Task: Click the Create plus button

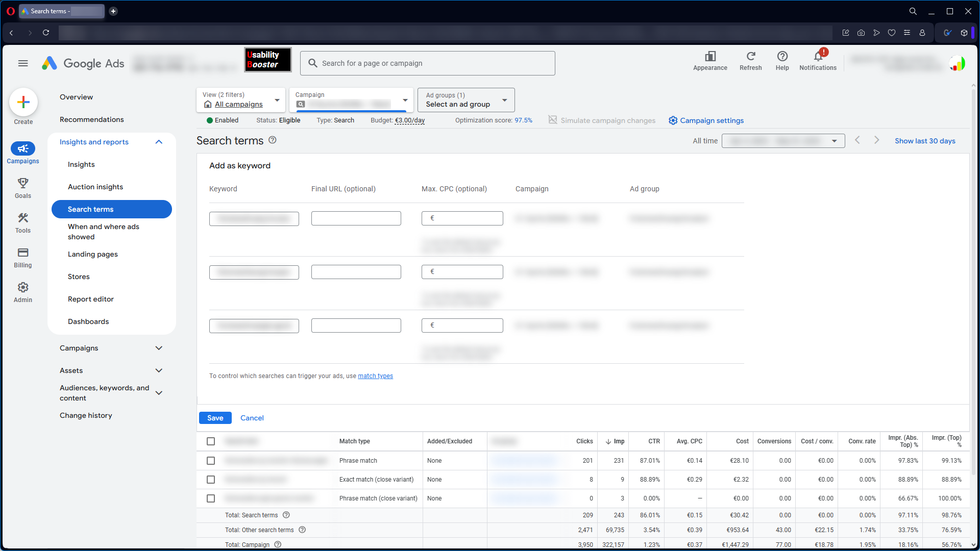Action: pyautogui.click(x=23, y=102)
